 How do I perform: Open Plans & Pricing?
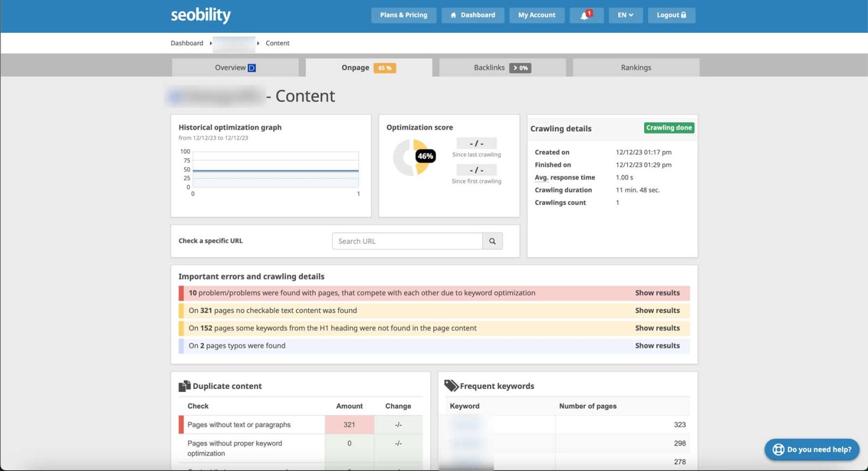pos(403,15)
